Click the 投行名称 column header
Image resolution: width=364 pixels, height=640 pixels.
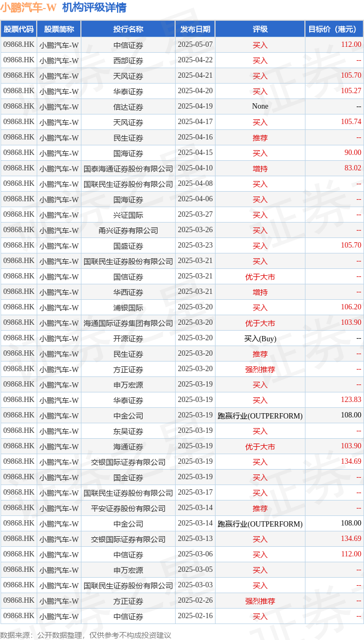click(x=128, y=29)
